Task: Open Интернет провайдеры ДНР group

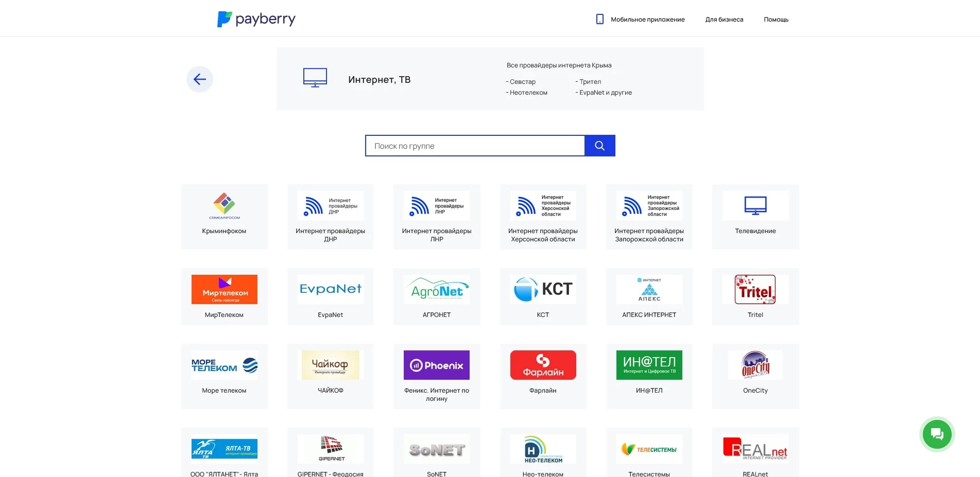Action: pyautogui.click(x=330, y=216)
